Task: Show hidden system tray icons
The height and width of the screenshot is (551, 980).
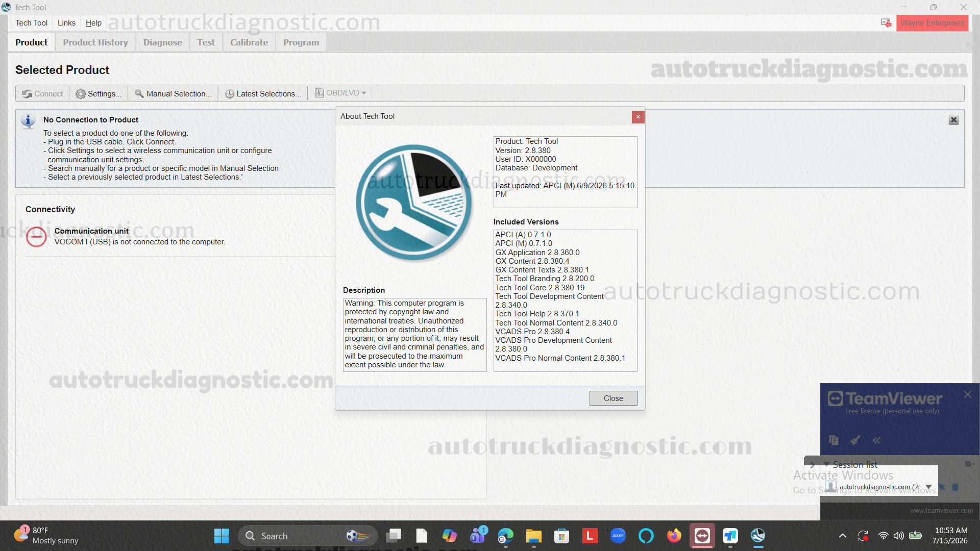Action: coord(843,536)
